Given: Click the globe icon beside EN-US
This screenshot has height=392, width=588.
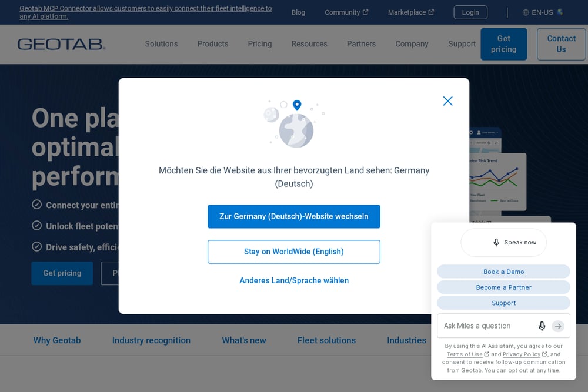Looking at the screenshot, I should (x=526, y=12).
